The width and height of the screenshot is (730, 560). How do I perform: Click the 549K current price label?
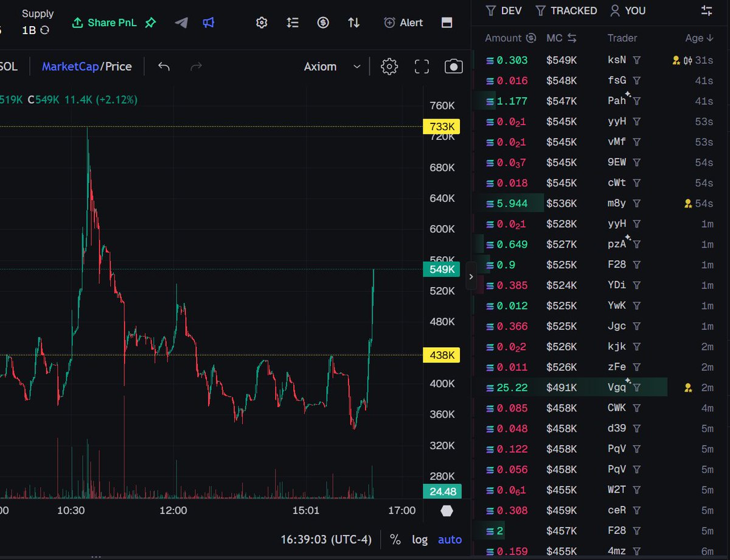[441, 269]
